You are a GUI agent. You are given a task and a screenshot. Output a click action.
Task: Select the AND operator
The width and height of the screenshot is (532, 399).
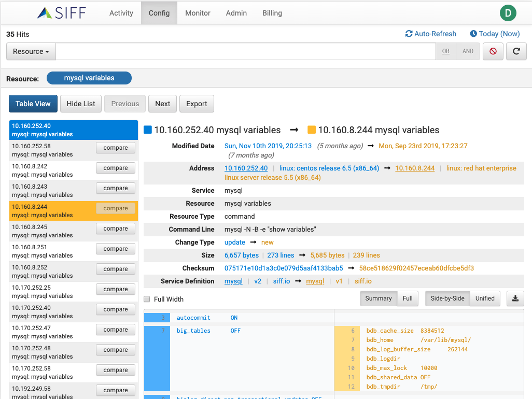pyautogui.click(x=468, y=51)
